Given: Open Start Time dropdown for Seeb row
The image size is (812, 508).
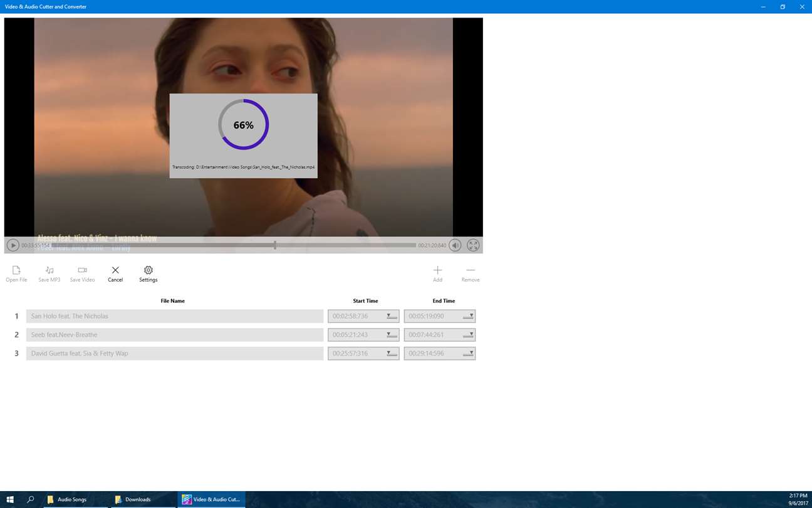Looking at the screenshot, I should 391,335.
